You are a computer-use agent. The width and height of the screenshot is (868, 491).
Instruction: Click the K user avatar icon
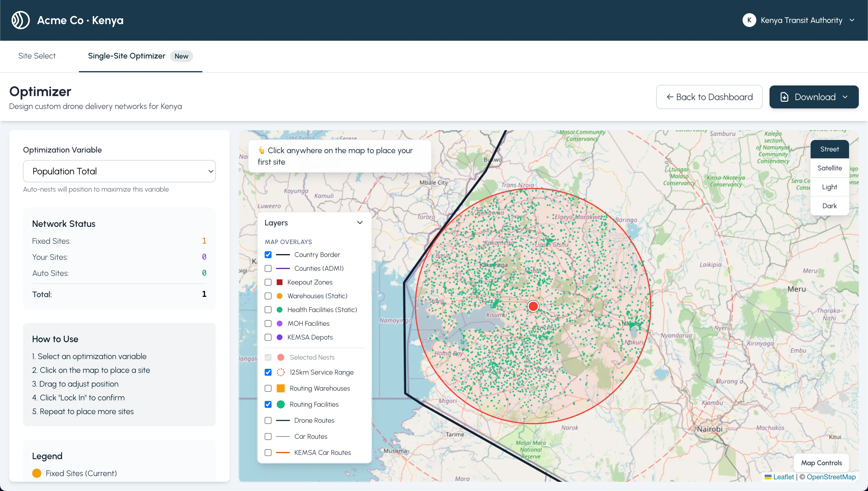pyautogui.click(x=749, y=20)
